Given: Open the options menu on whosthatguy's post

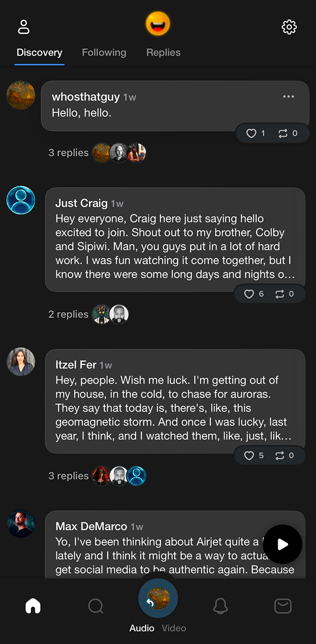Looking at the screenshot, I should 288,96.
